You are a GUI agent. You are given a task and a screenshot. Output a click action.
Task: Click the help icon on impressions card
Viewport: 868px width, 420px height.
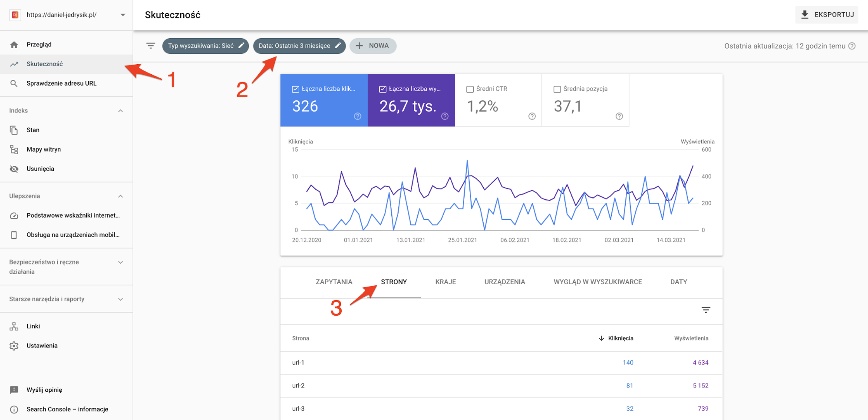click(x=445, y=116)
